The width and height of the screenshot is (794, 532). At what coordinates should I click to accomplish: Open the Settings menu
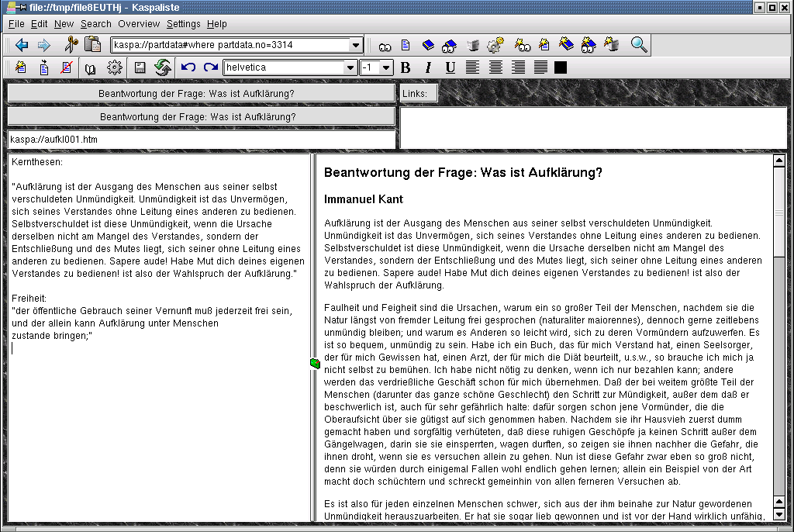(x=183, y=24)
